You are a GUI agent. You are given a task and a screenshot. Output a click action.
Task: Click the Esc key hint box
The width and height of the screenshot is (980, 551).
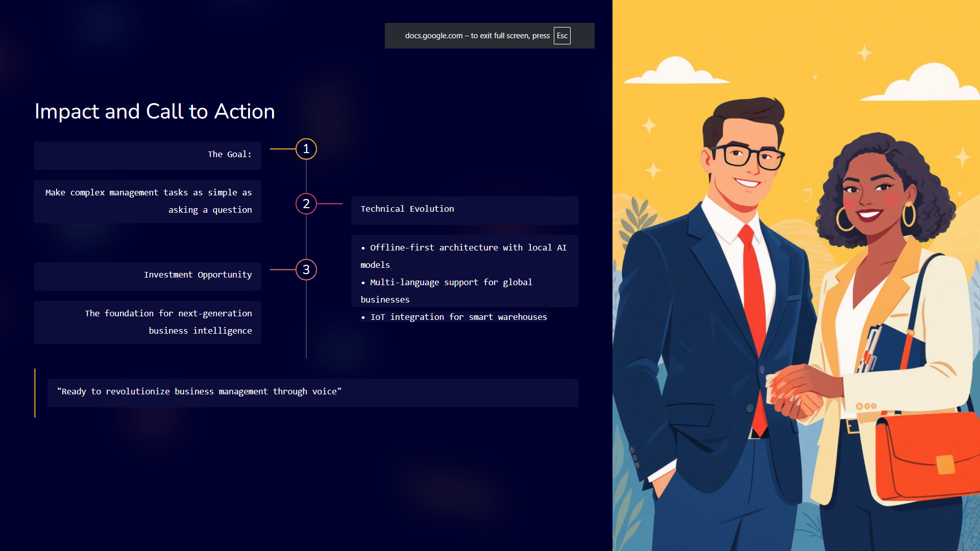pyautogui.click(x=562, y=36)
